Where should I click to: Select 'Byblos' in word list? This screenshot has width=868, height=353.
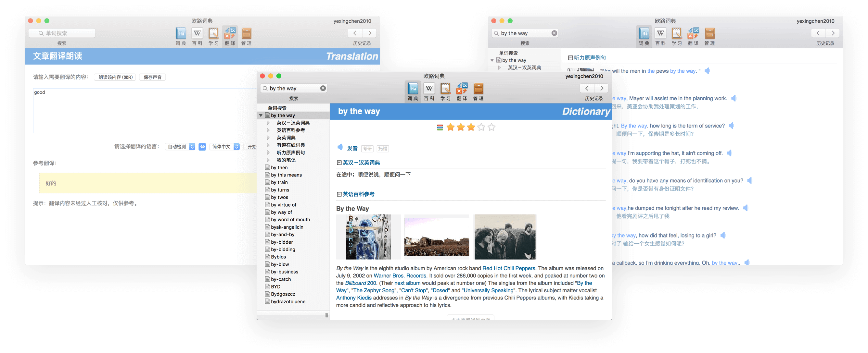[x=278, y=257]
